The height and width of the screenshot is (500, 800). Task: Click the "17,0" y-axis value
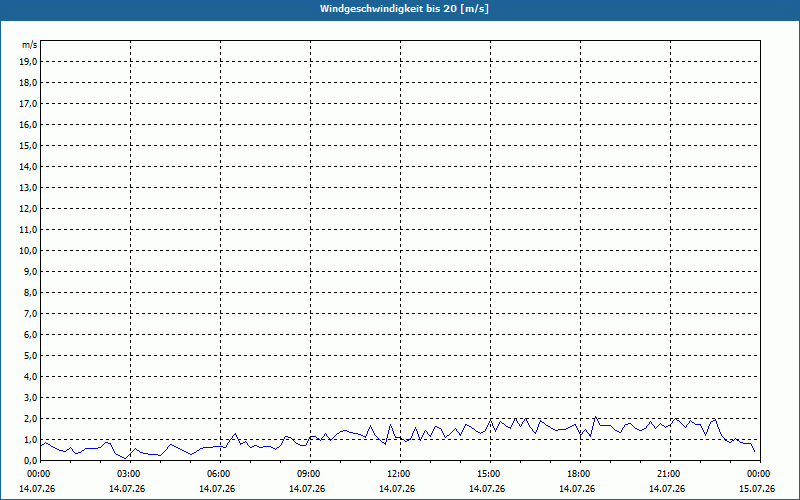(x=28, y=104)
